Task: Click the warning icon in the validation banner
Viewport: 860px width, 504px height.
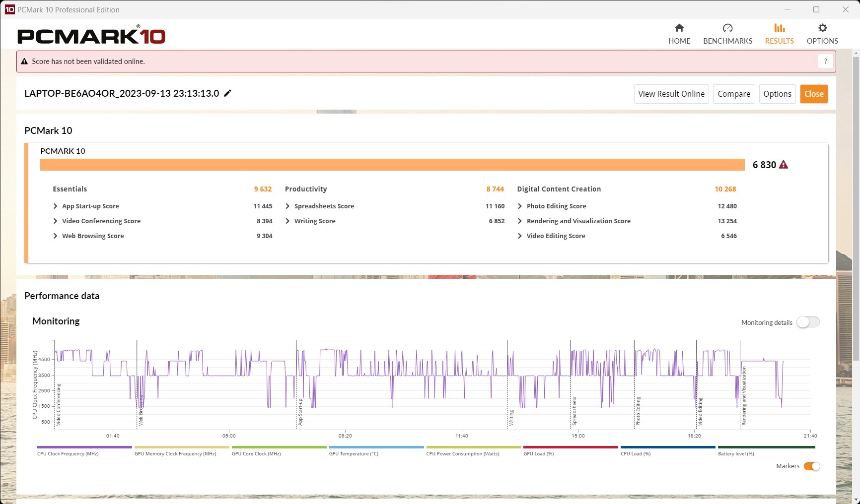Action: [24, 62]
